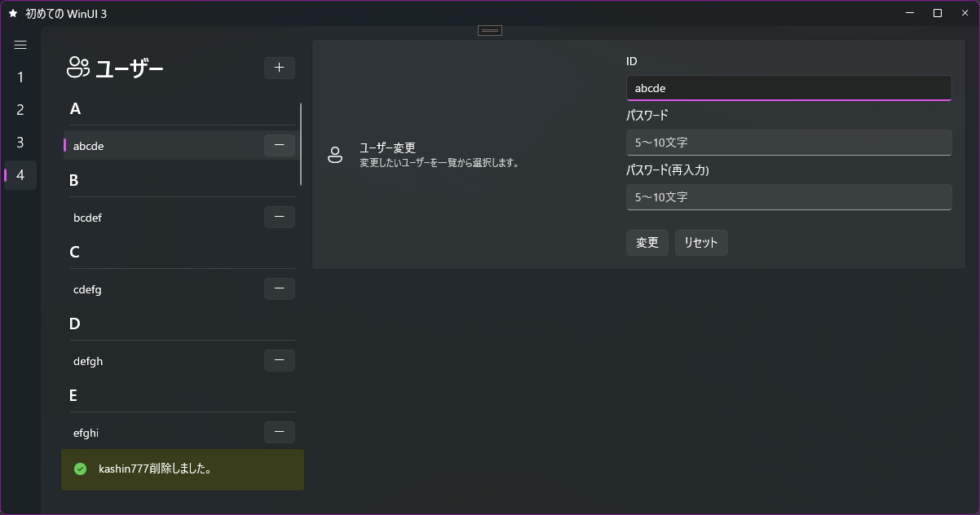Screen dimensions: 980x515
Task: Click the star app icon in title bar
Action: pyautogui.click(x=13, y=13)
